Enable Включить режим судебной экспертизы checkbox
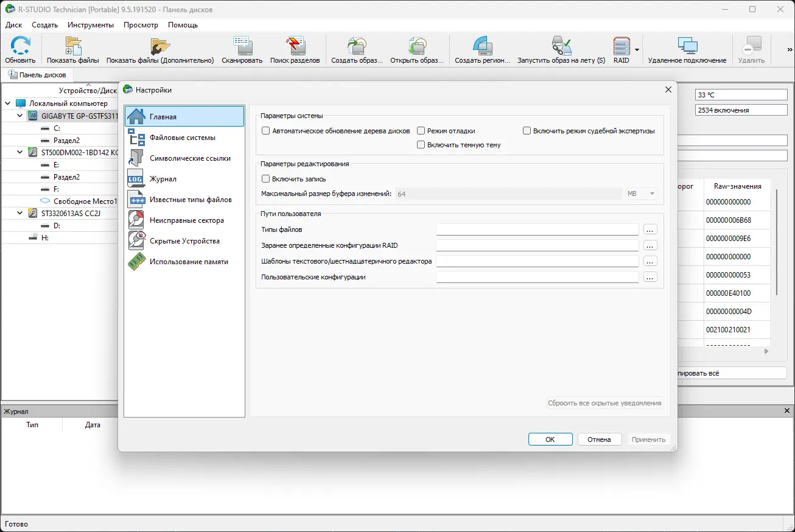This screenshot has height=532, width=795. pyautogui.click(x=527, y=131)
